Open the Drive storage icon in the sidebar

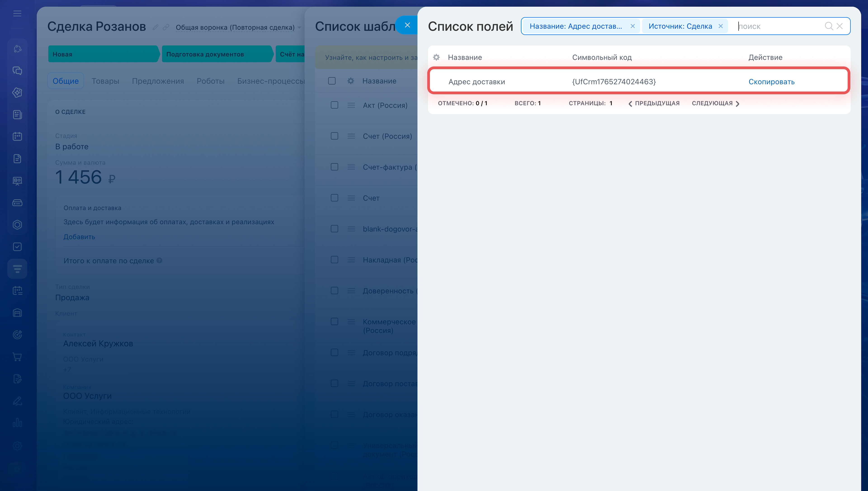point(17,203)
